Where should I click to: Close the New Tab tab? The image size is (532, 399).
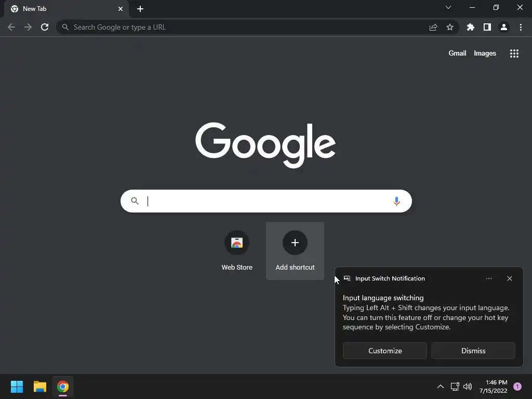[121, 9]
